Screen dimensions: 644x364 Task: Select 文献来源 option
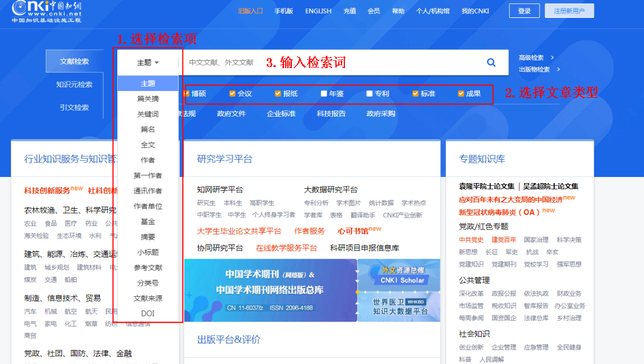coord(148,298)
